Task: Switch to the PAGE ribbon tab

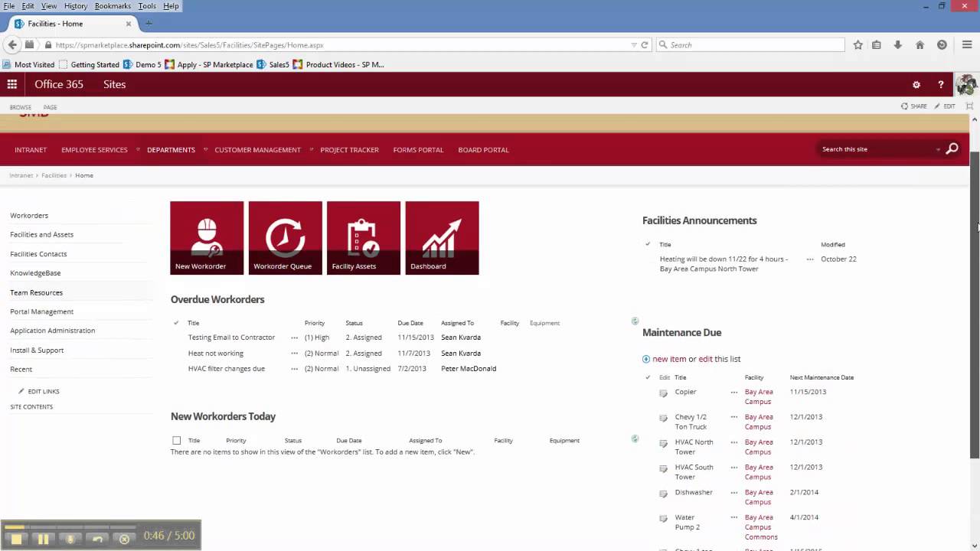Action: click(x=50, y=107)
